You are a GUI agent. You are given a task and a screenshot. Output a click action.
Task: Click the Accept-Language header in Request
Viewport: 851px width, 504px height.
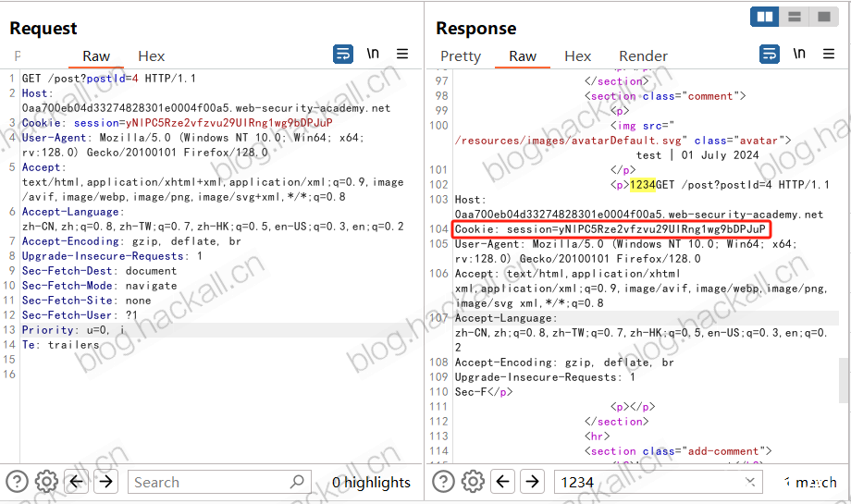(213, 219)
